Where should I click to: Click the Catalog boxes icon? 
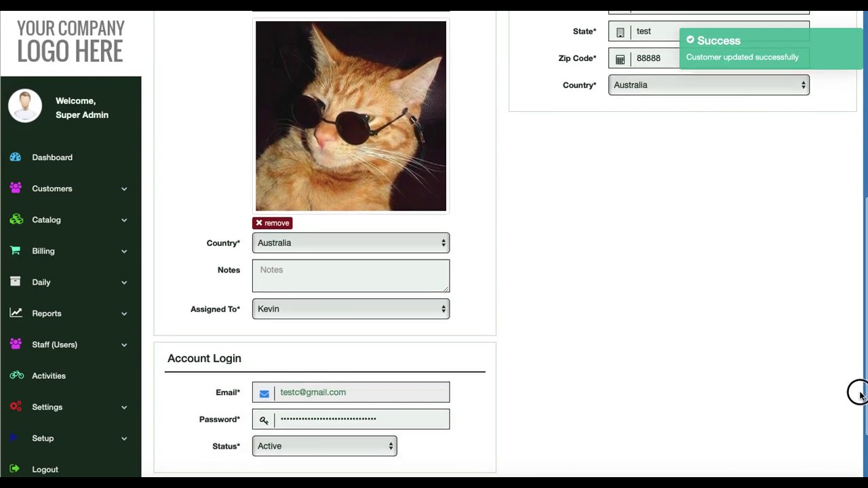click(16, 220)
